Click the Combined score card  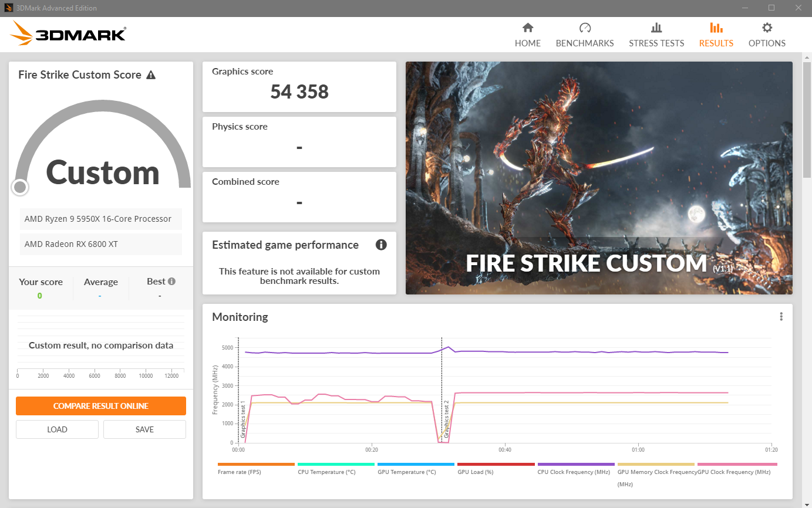point(299,197)
